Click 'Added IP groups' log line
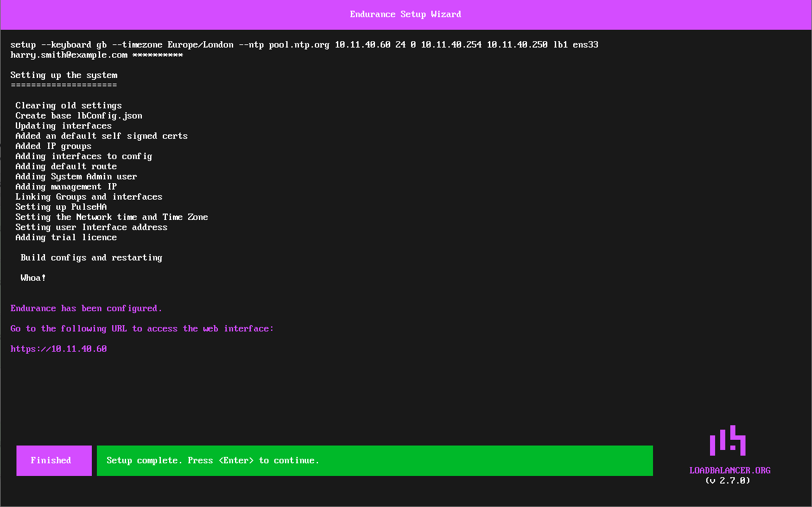 coord(54,146)
